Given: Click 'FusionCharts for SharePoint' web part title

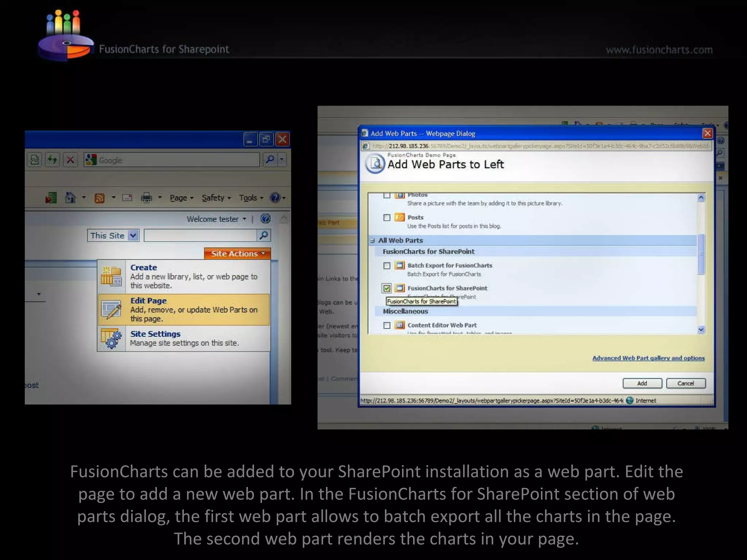Looking at the screenshot, I should pyautogui.click(x=447, y=288).
